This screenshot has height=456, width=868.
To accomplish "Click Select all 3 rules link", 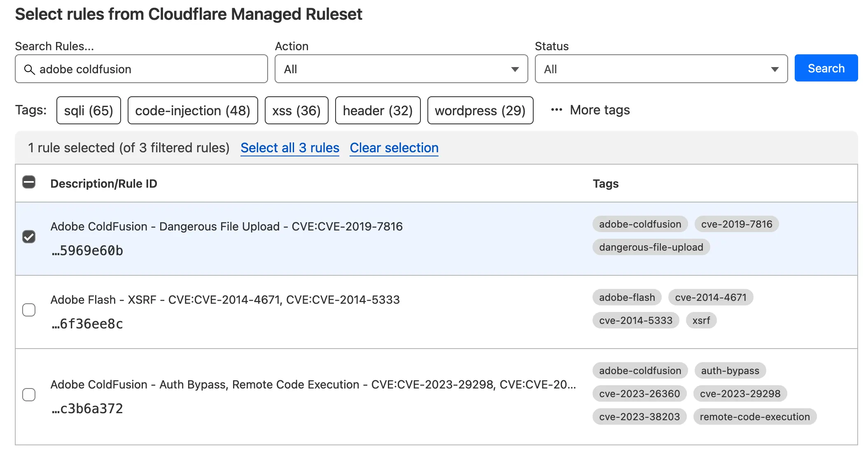I will click(290, 148).
